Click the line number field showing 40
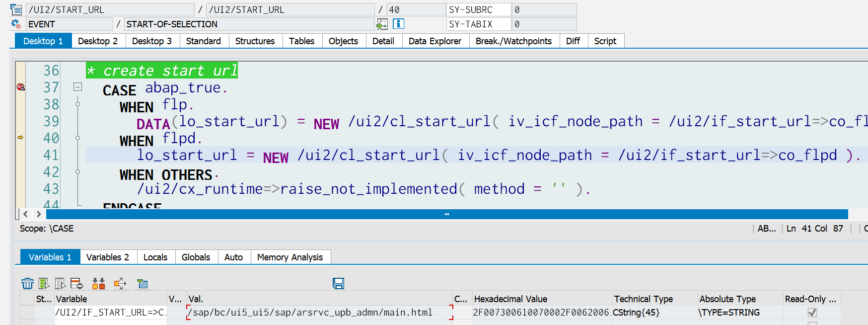Image resolution: width=868 pixels, height=325 pixels. coord(416,9)
